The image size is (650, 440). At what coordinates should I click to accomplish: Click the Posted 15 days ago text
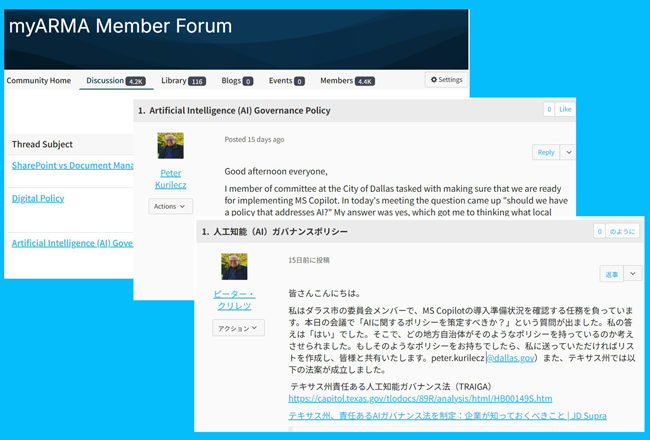click(x=255, y=139)
